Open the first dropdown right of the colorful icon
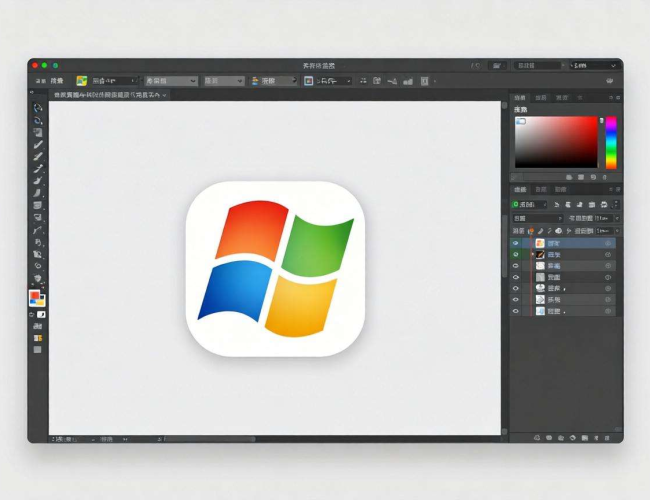The image size is (650, 500). coord(114,81)
